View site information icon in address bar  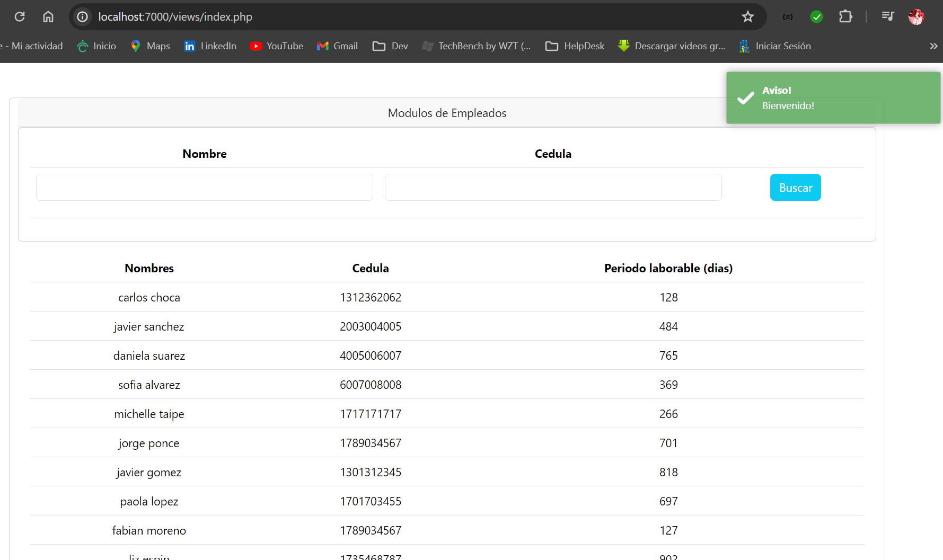point(83,17)
